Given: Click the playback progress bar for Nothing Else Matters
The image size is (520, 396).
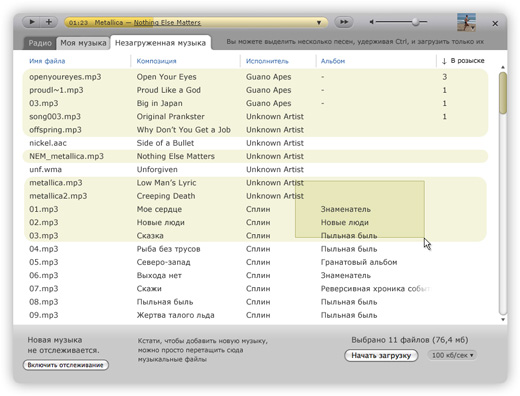Looking at the screenshot, I should [196, 22].
